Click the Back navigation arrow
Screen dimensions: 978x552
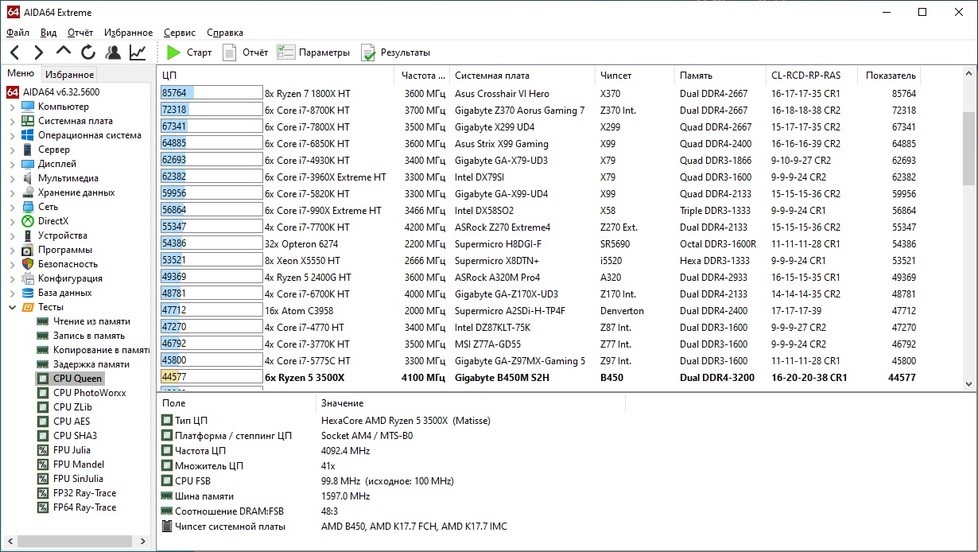14,52
